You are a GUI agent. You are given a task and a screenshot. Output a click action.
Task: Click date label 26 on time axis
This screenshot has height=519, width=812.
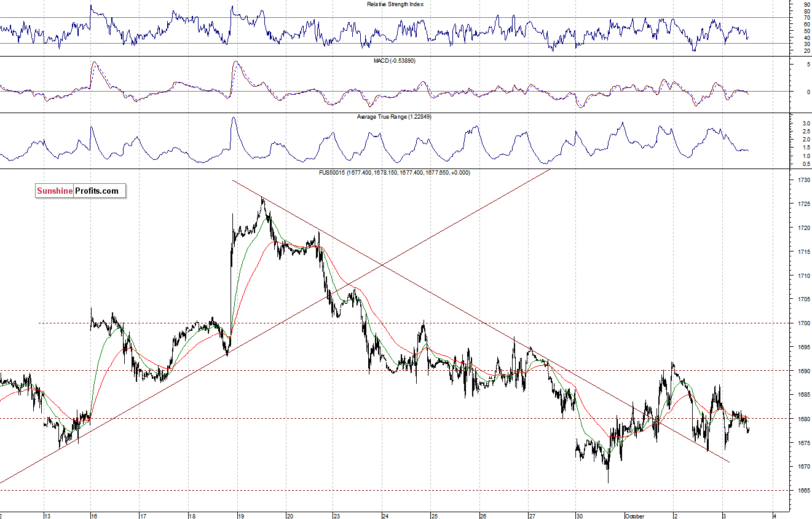click(483, 516)
